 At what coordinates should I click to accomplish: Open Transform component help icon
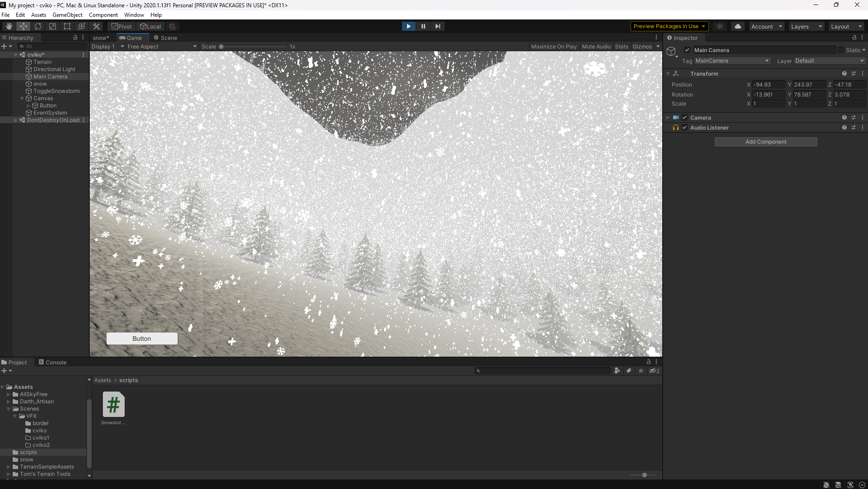pos(844,73)
